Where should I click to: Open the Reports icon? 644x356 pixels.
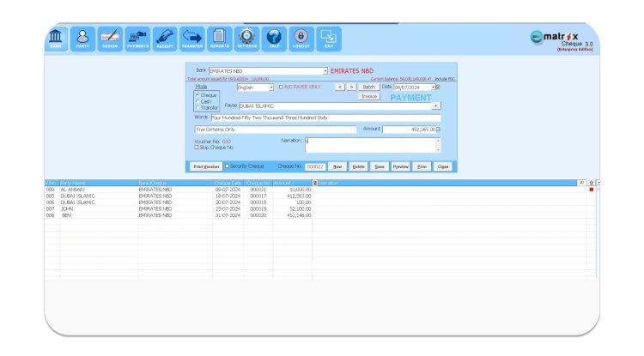click(x=219, y=39)
